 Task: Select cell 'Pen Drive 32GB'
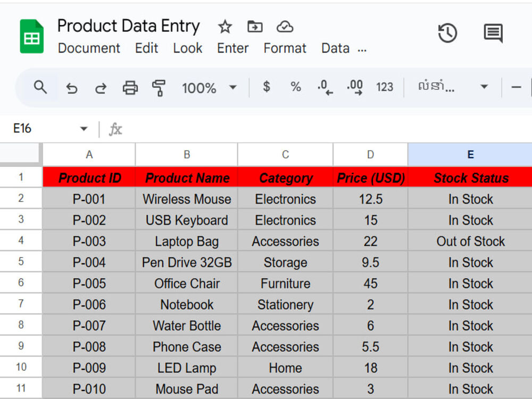pyautogui.click(x=187, y=262)
